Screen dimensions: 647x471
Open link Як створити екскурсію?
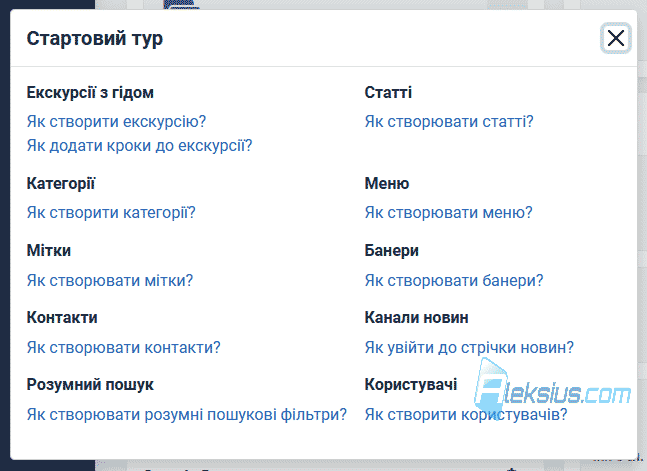click(116, 122)
